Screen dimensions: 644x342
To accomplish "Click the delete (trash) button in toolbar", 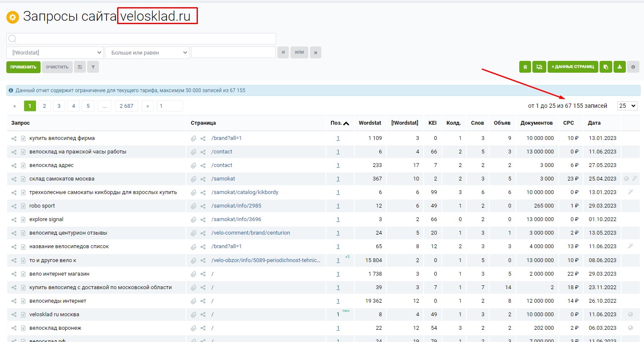I will click(x=525, y=67).
